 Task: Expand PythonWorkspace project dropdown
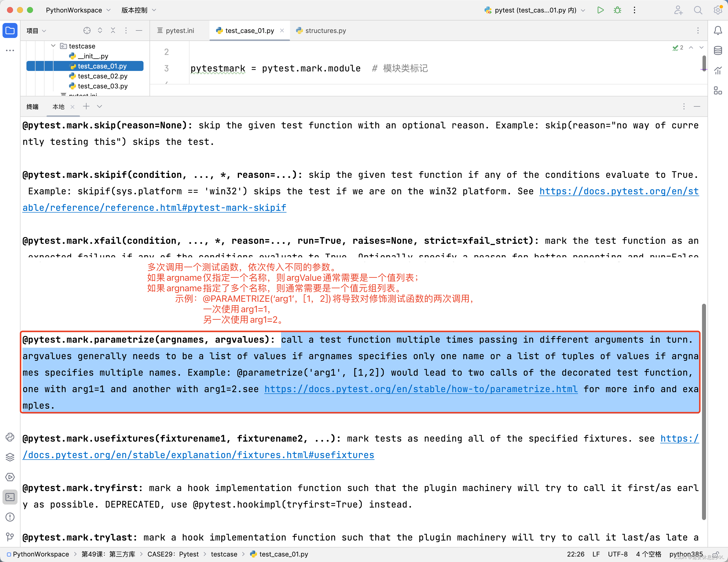pyautogui.click(x=78, y=10)
